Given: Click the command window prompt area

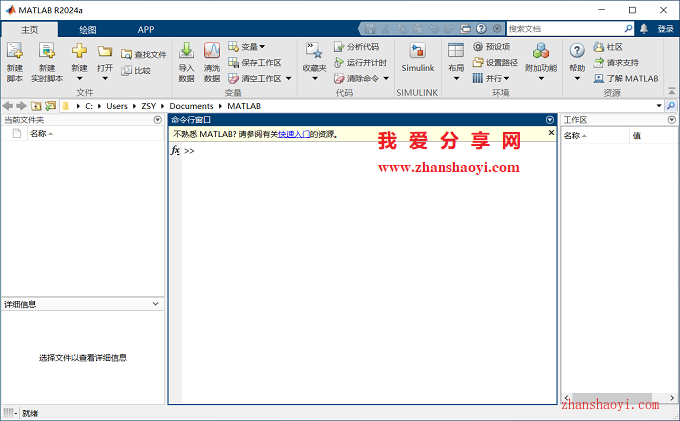Looking at the screenshot, I should point(369,273).
